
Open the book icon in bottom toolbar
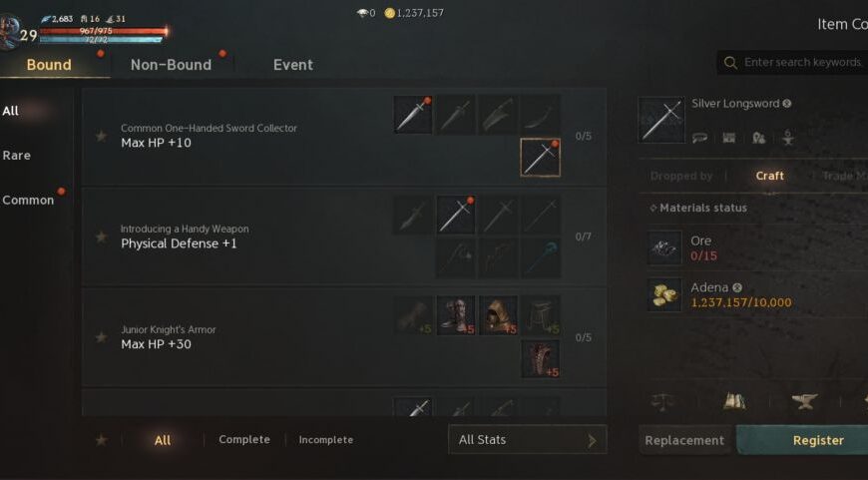click(x=734, y=401)
